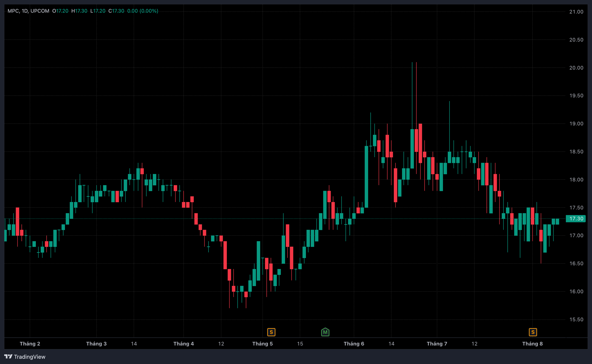
Task: Click the high value H17.30
Action: click(x=79, y=11)
